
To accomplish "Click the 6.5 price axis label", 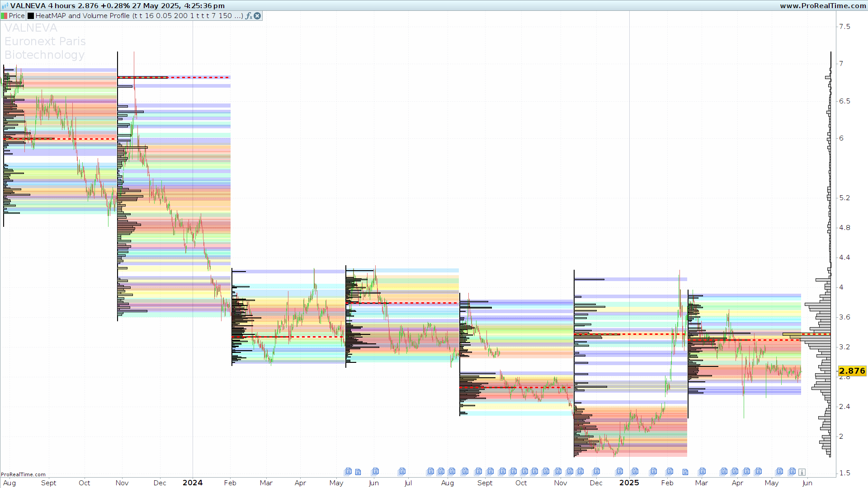I will (x=844, y=101).
